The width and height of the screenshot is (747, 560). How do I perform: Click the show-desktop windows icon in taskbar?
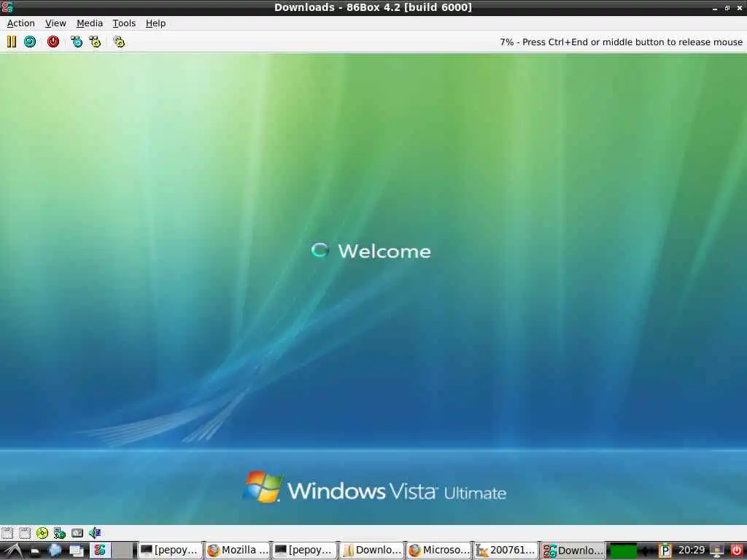(76, 551)
